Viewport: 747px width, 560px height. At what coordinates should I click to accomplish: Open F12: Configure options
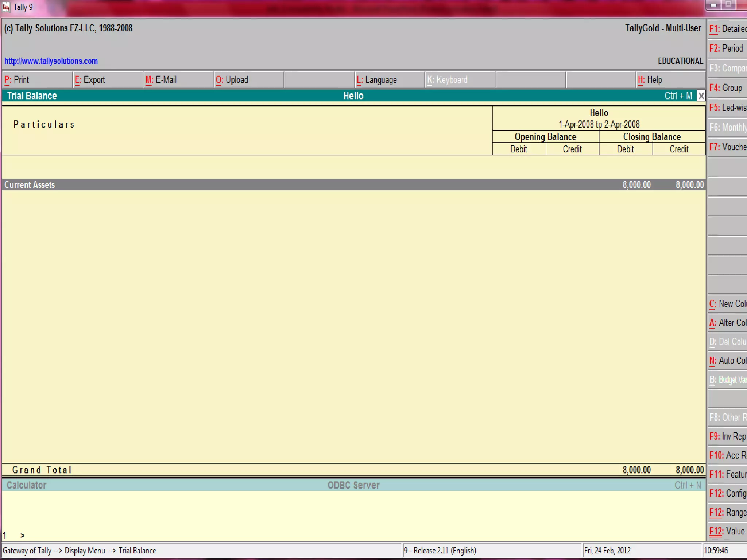[x=727, y=493]
